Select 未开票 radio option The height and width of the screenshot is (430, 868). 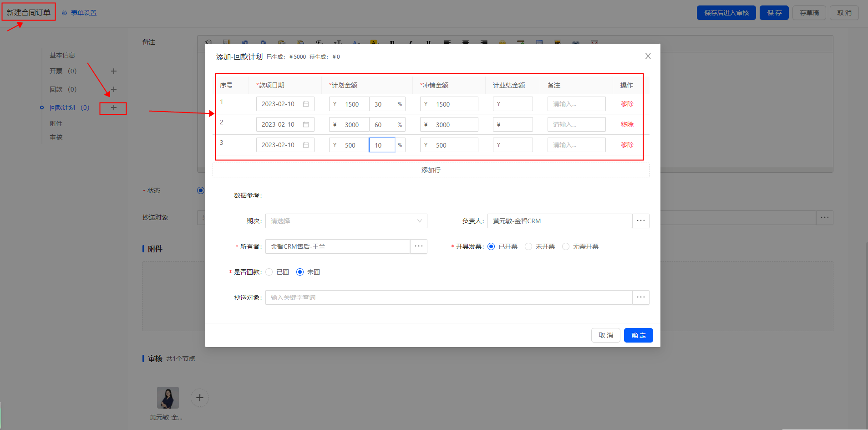coord(528,246)
